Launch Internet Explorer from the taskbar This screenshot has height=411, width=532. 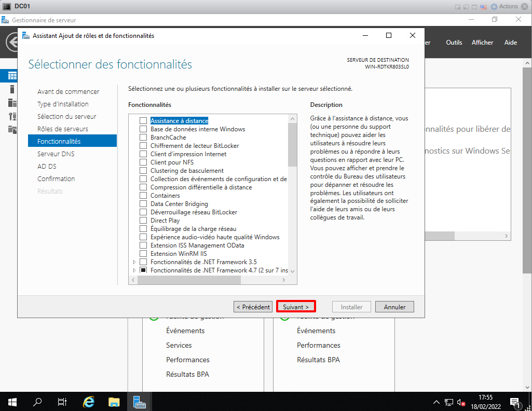[89, 402]
